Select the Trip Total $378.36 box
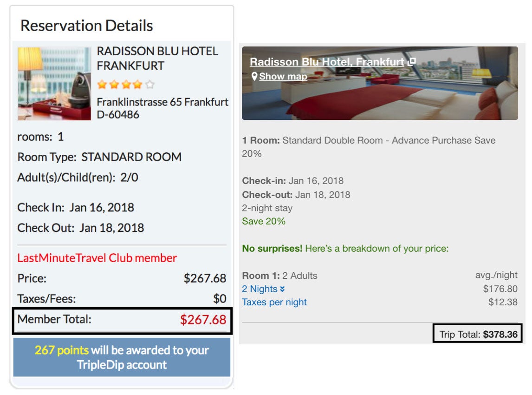The height and width of the screenshot is (395, 532). (478, 334)
